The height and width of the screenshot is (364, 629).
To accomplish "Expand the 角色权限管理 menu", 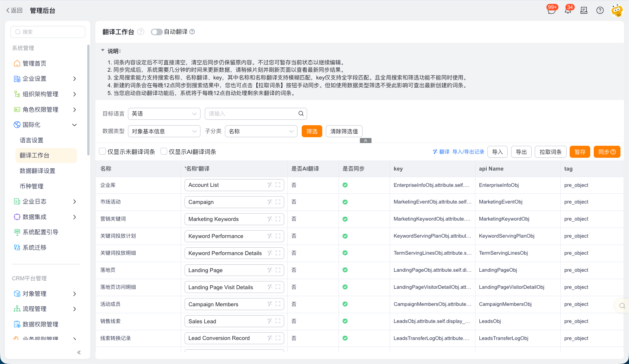I will point(74,110).
